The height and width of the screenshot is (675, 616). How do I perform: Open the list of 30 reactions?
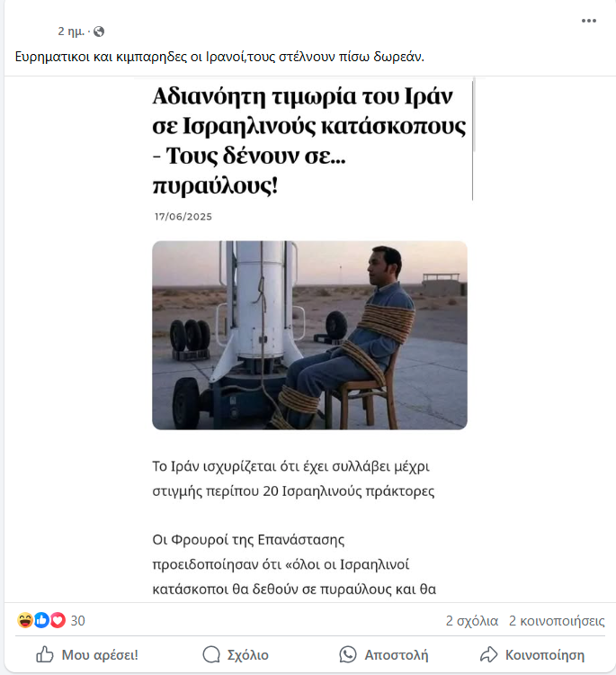(x=78, y=620)
